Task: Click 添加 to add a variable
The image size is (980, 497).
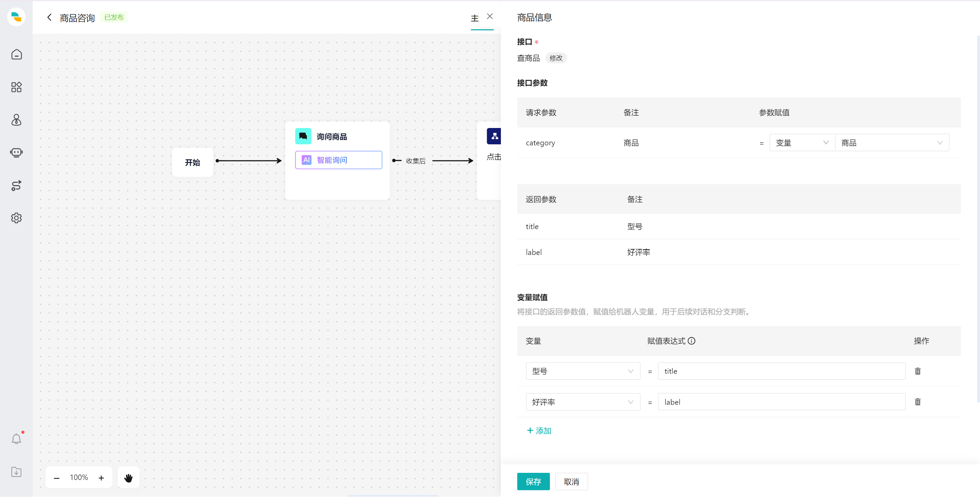Action: click(539, 431)
